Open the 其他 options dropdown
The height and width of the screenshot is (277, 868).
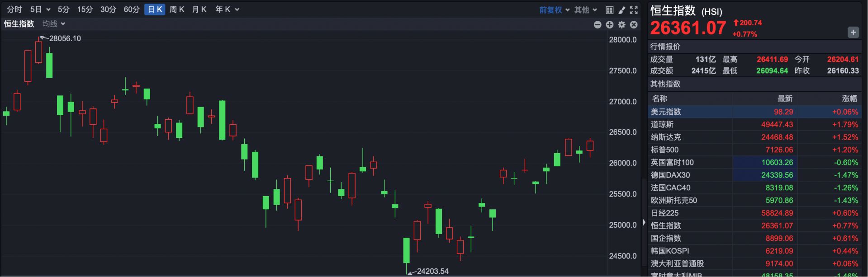(585, 10)
